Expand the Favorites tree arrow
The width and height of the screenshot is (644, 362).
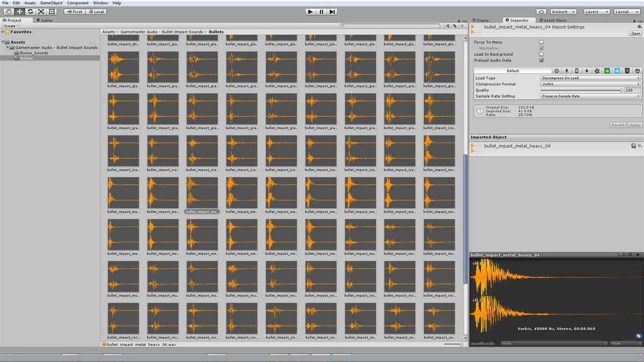click(3, 32)
